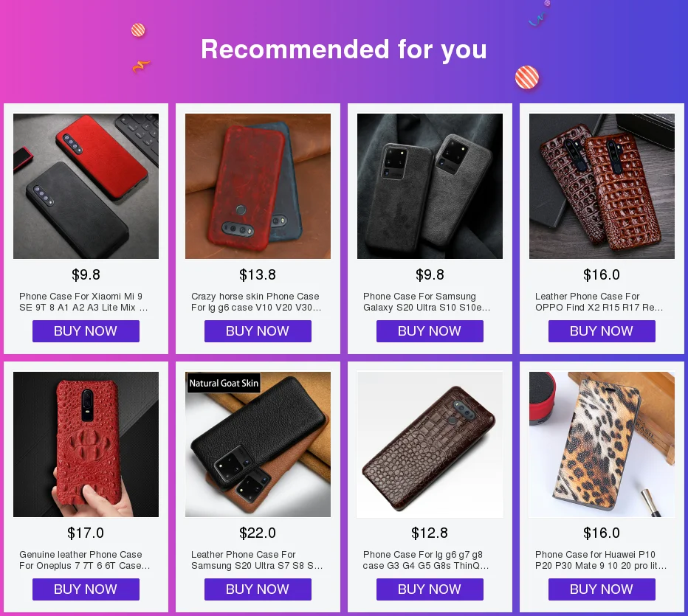This screenshot has height=616, width=688.
Task: Buy the $12.8 LG g6 g7 g8 case
Action: tap(430, 589)
